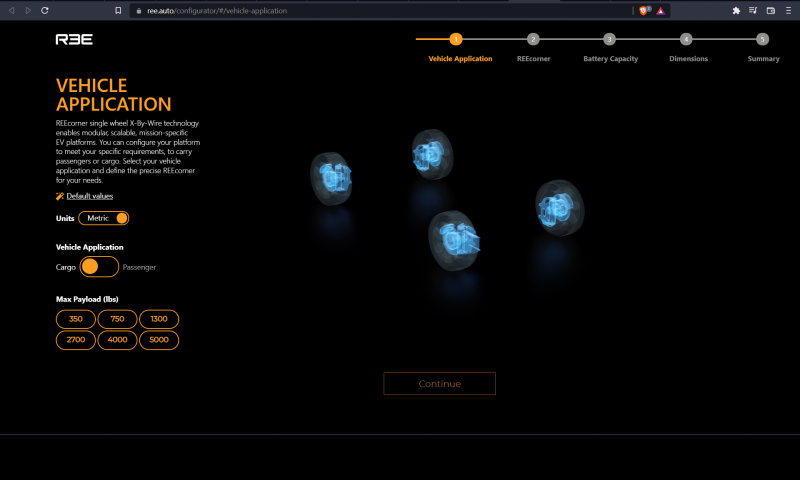The width and height of the screenshot is (800, 480).
Task: Go to step 5 circle in the progress bar
Action: tap(762, 39)
